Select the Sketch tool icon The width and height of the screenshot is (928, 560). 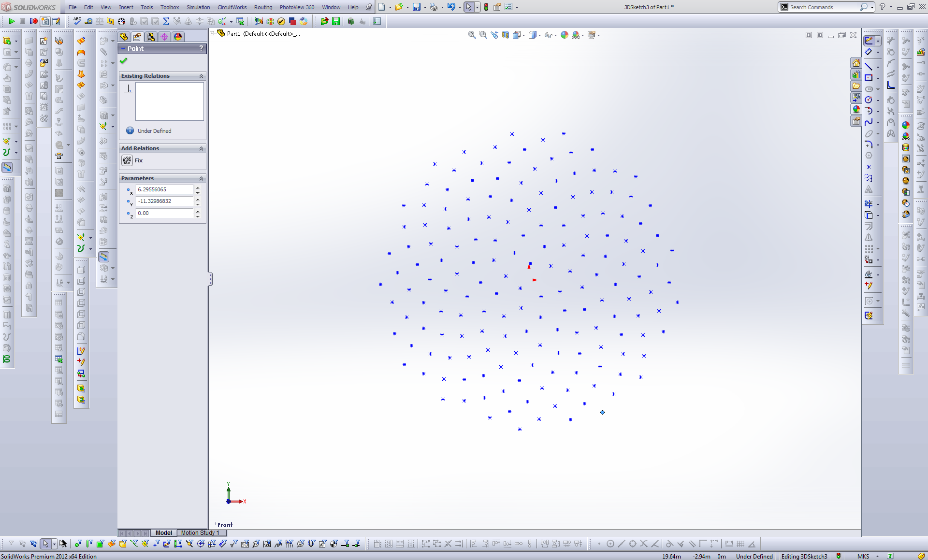[x=869, y=41]
